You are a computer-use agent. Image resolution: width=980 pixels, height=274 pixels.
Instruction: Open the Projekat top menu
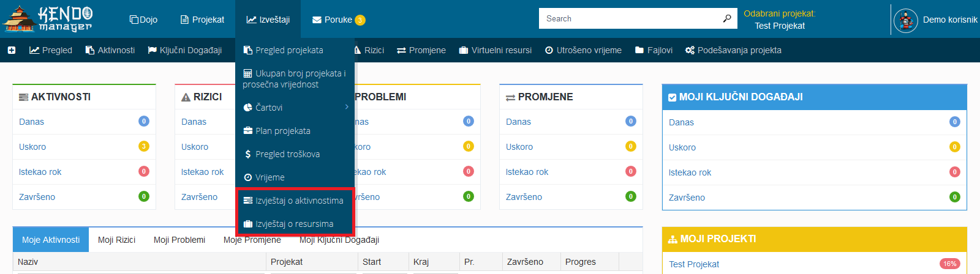click(202, 20)
